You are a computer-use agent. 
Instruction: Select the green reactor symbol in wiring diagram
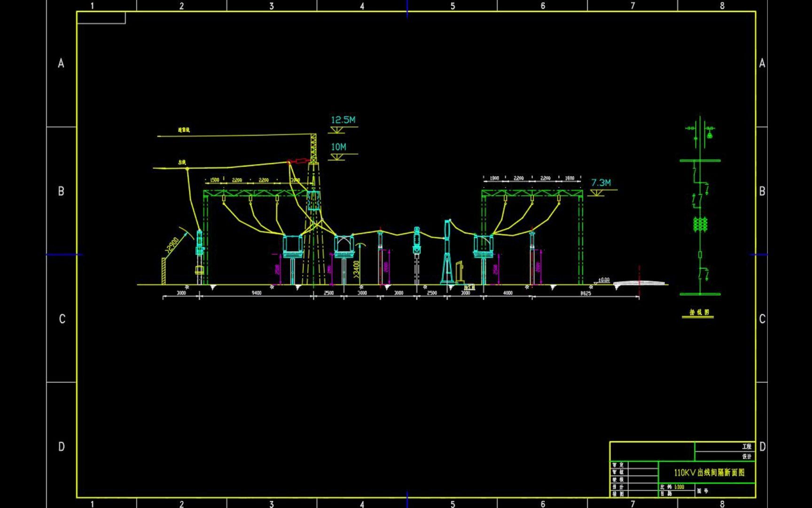click(x=700, y=224)
